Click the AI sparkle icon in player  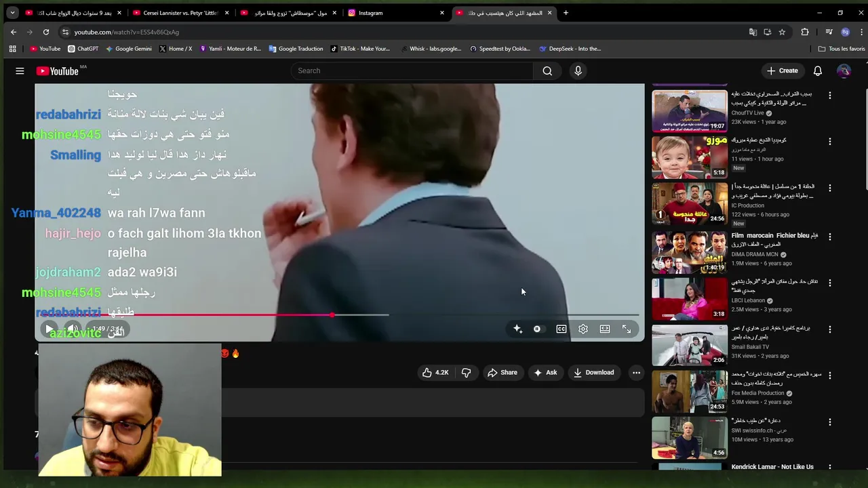(x=517, y=329)
